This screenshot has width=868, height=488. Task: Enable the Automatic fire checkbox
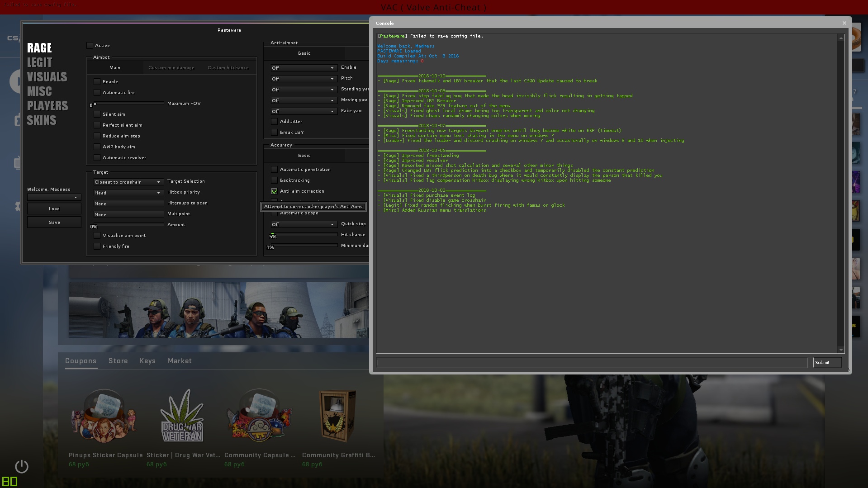[97, 93]
